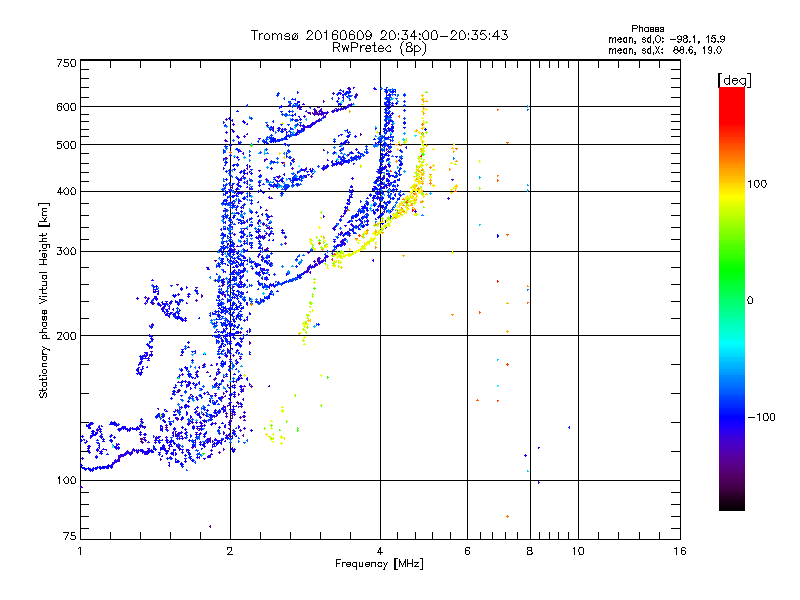Click the x-axis tick label '1'
This screenshot has width=800, height=600.
tap(80, 551)
